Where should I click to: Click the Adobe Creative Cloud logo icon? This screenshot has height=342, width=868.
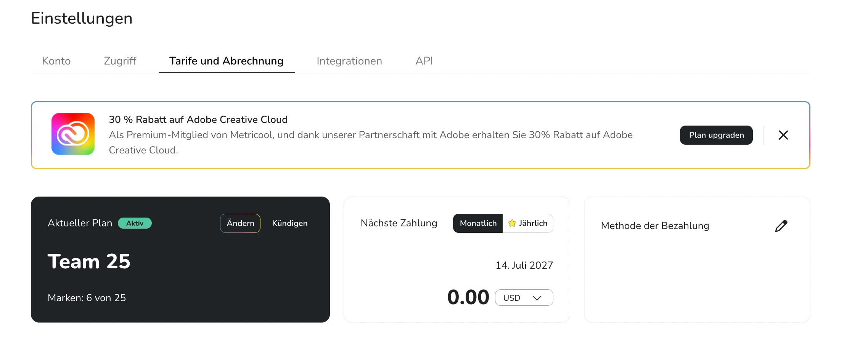click(x=73, y=134)
